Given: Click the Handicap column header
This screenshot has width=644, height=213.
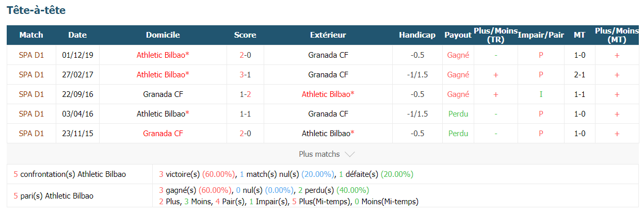Looking at the screenshot, I should (417, 35).
